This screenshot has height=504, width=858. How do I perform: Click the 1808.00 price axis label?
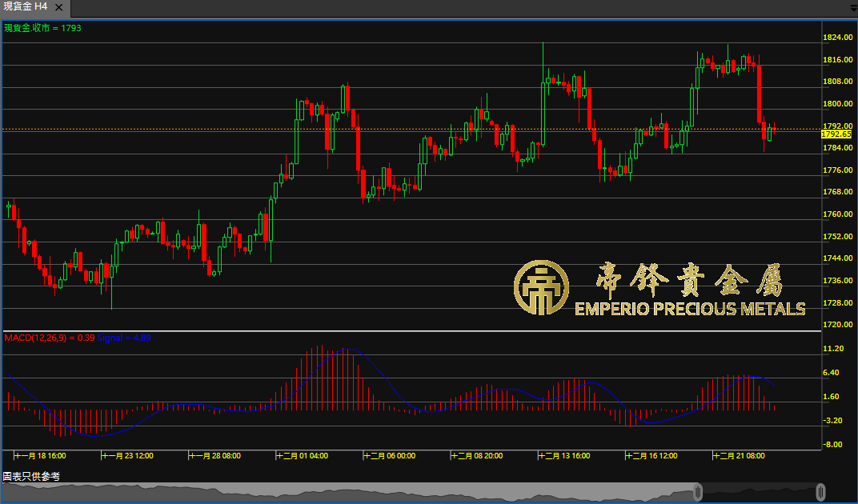point(838,82)
